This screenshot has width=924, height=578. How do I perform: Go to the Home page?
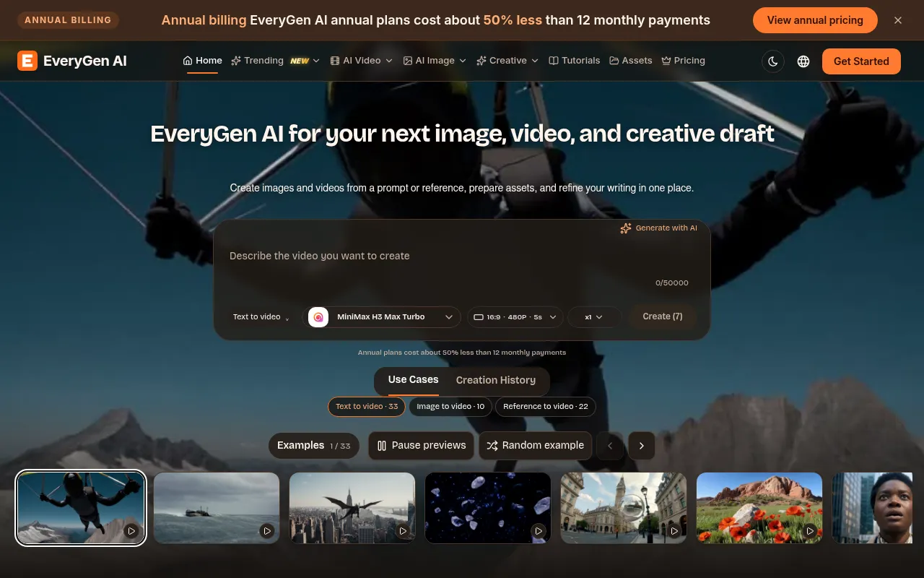tap(202, 61)
